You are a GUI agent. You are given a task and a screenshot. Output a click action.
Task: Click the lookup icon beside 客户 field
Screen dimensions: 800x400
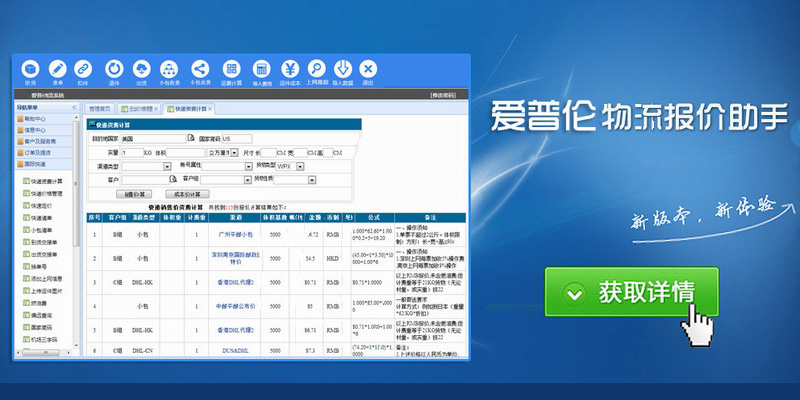[173, 180]
